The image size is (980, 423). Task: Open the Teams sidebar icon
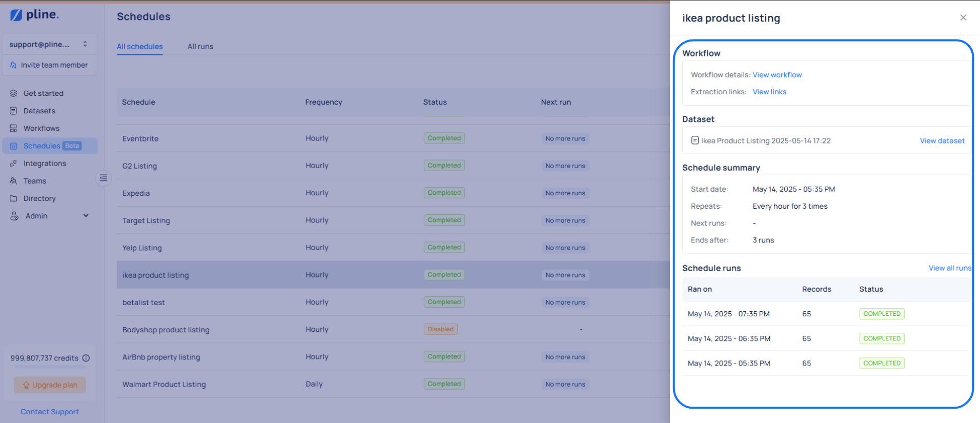click(x=13, y=181)
